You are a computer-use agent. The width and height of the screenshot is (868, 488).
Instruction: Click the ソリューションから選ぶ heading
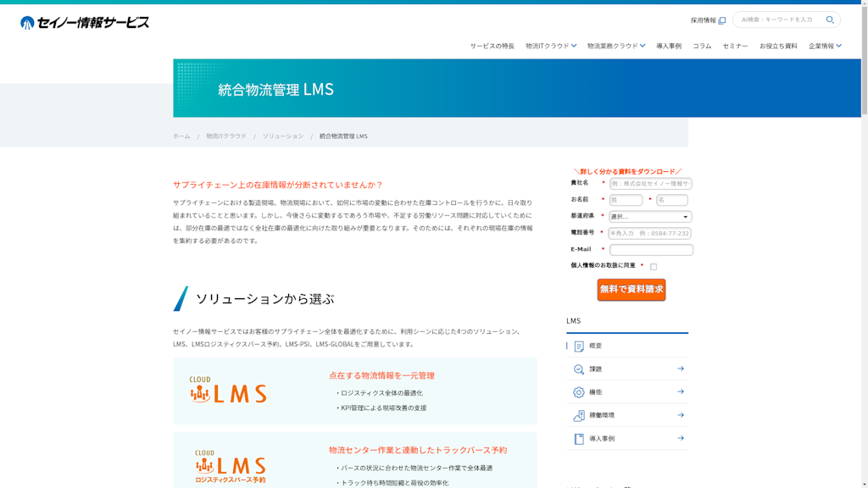coord(264,299)
